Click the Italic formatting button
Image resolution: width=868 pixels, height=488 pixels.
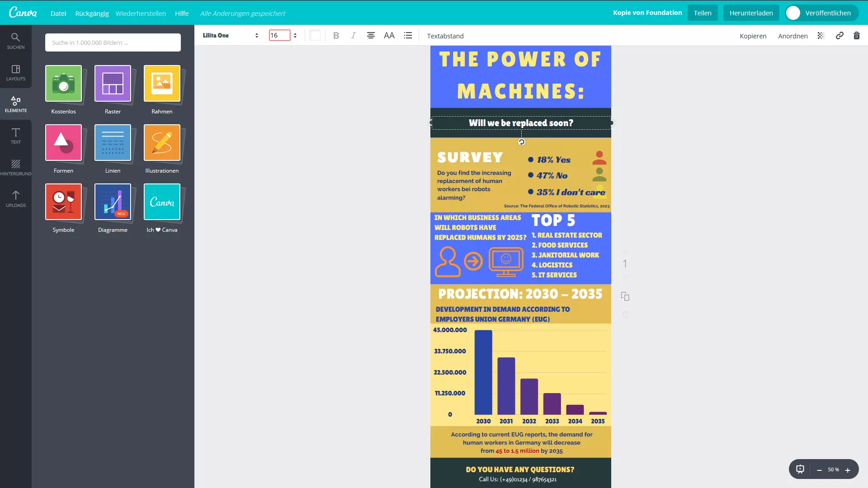point(353,36)
